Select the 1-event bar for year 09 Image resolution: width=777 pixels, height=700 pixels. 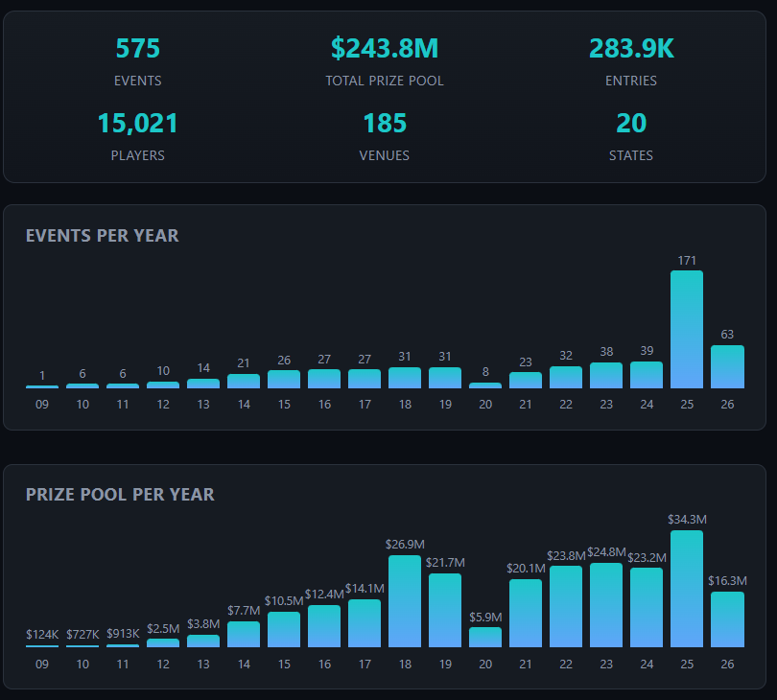click(x=42, y=386)
